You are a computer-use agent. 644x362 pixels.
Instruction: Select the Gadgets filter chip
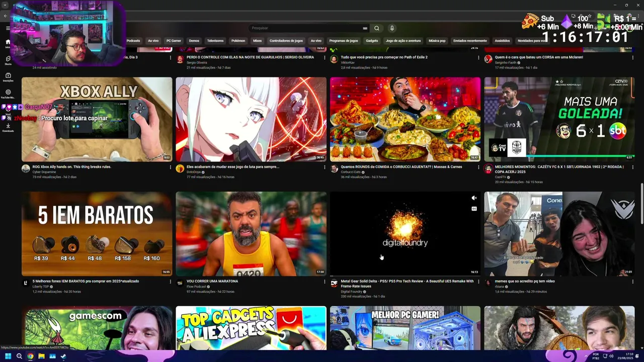click(x=372, y=41)
